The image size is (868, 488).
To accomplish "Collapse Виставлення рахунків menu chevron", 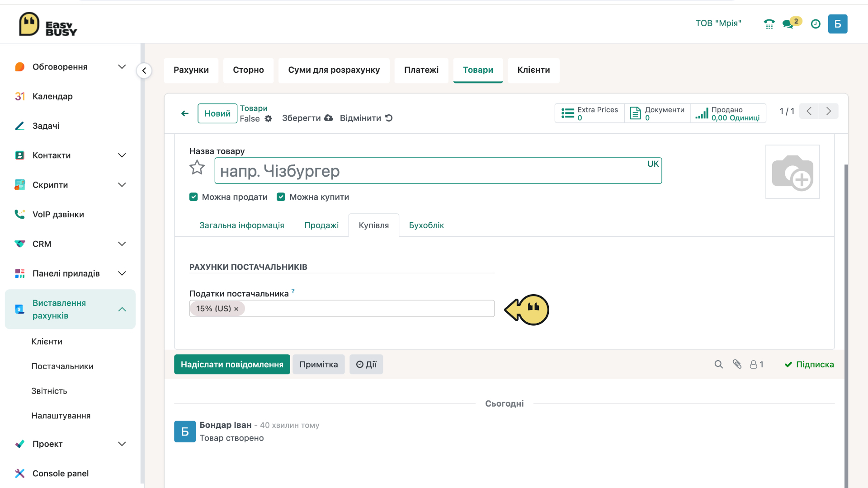I will (x=122, y=310).
